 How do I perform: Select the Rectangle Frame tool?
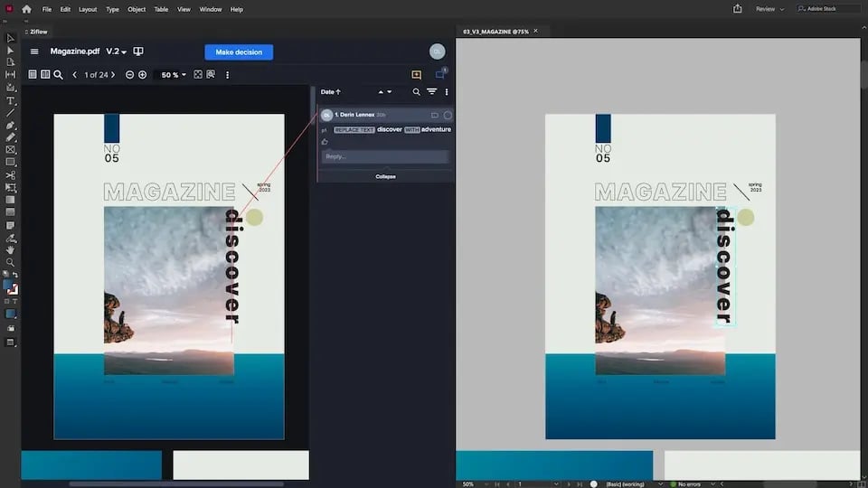(10, 149)
